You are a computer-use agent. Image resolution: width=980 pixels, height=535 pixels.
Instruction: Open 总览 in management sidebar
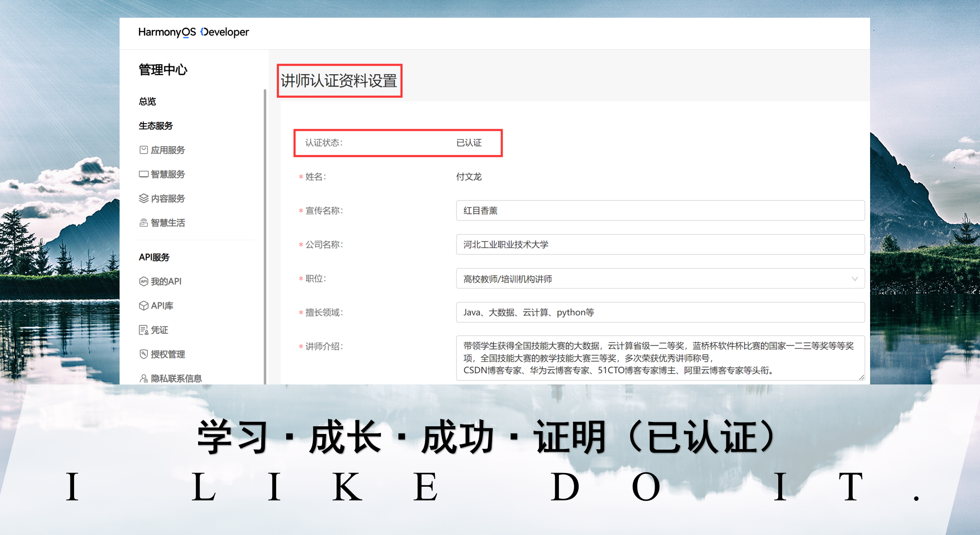point(147,101)
